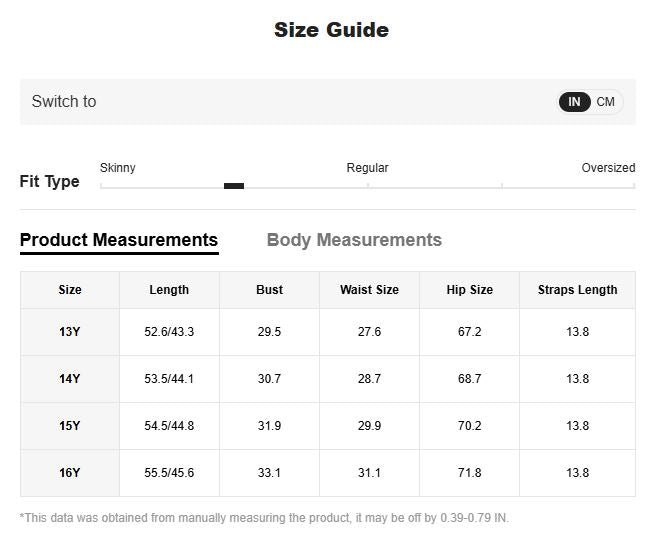Click waist value 28.7
Image resolution: width=658 pixels, height=536 pixels.
369,379
